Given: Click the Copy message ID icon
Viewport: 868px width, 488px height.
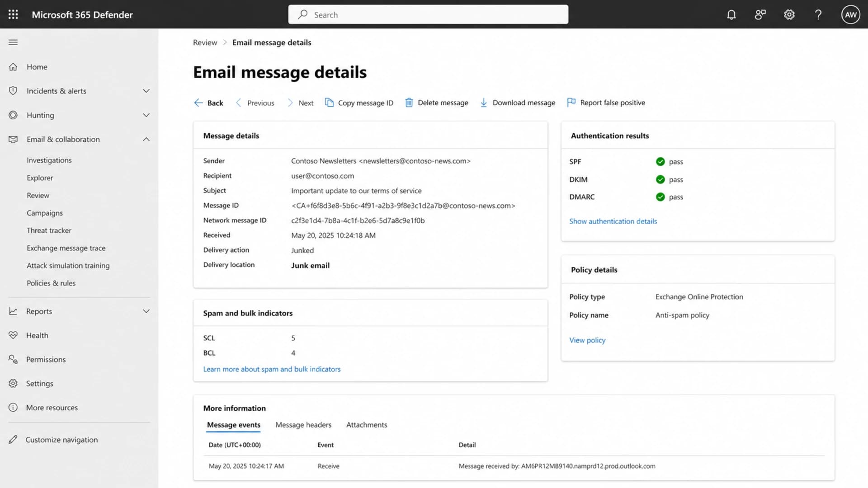Looking at the screenshot, I should pos(329,103).
